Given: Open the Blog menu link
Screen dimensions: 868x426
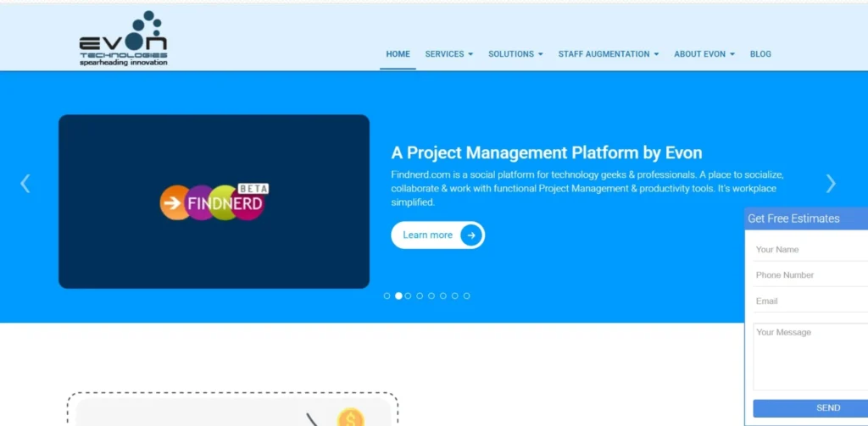Looking at the screenshot, I should 760,54.
